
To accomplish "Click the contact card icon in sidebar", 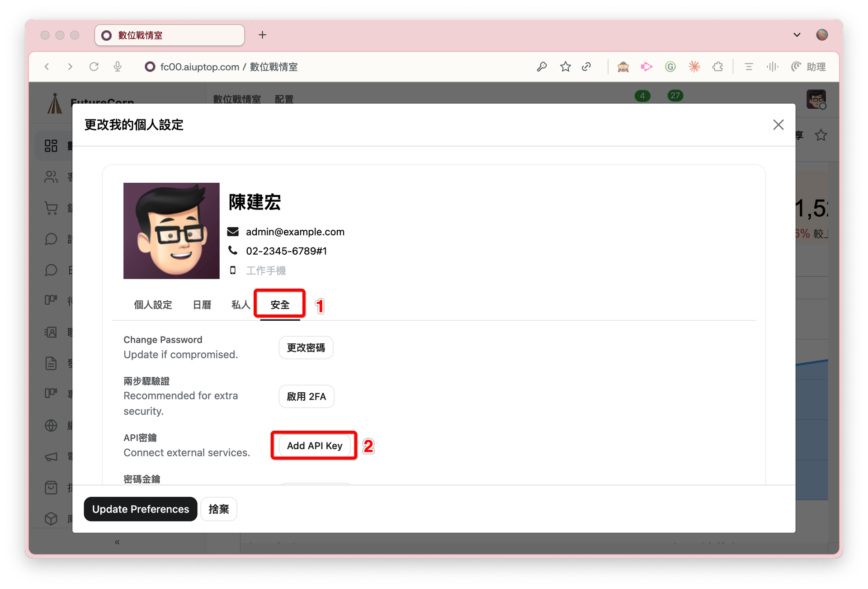I will [51, 332].
